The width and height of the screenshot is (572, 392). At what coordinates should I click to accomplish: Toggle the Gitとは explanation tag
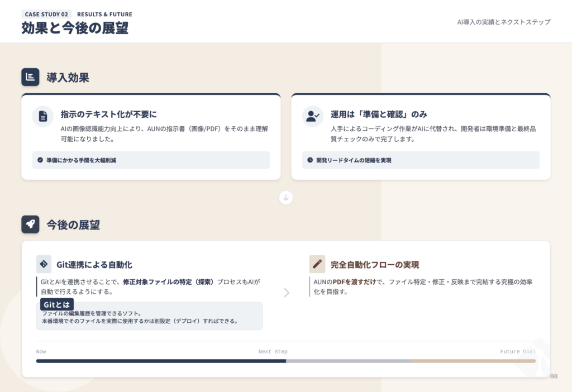pos(56,304)
